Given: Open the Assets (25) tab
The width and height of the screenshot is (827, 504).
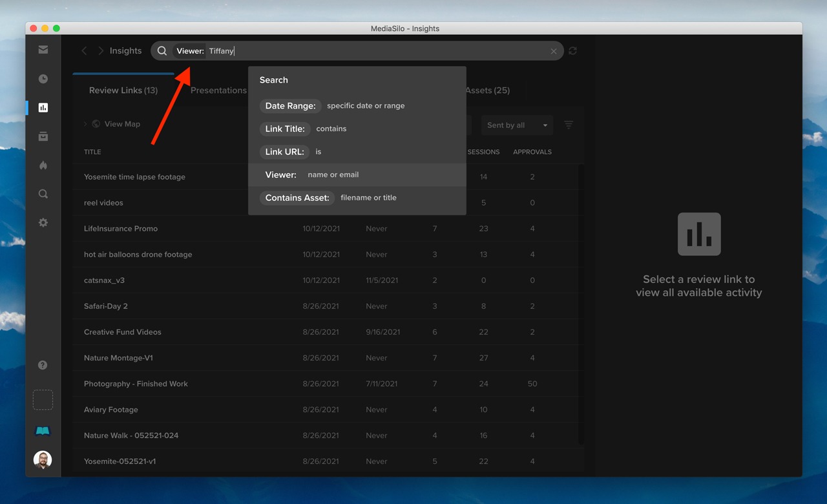Looking at the screenshot, I should pos(487,90).
